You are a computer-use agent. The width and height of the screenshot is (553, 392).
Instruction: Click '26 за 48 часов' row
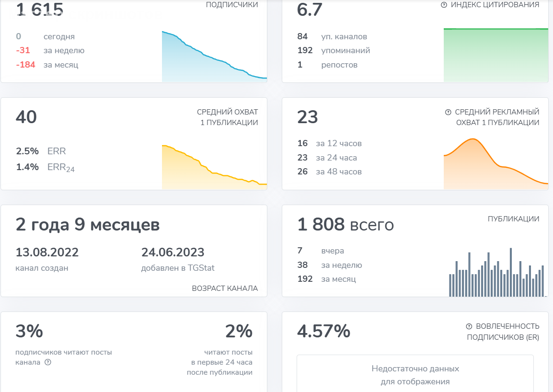pyautogui.click(x=329, y=172)
